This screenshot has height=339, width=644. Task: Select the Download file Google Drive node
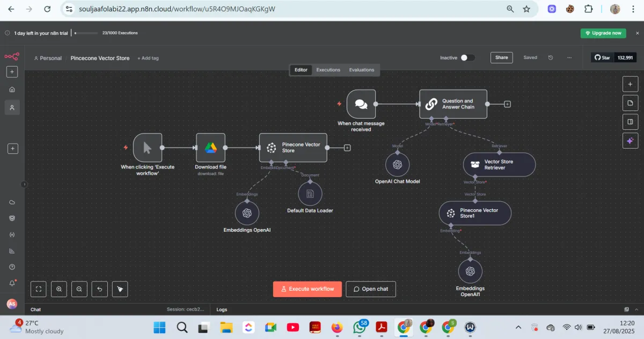[x=210, y=148]
